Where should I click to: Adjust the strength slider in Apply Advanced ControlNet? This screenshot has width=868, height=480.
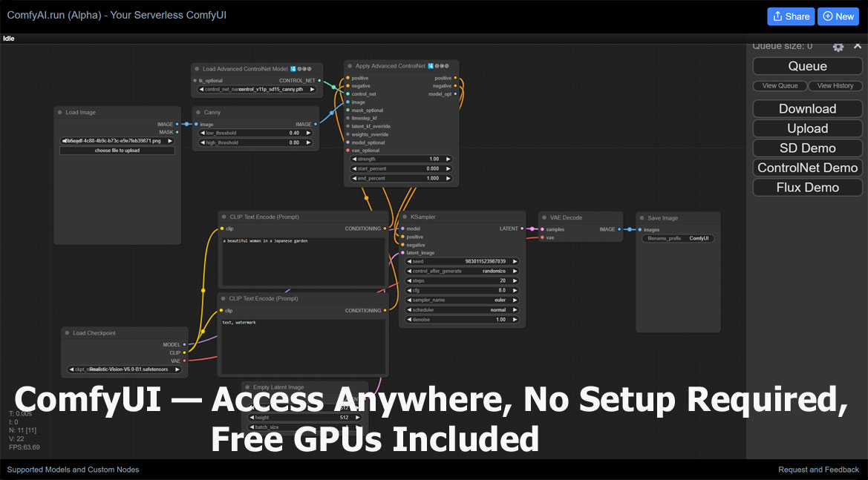point(401,159)
